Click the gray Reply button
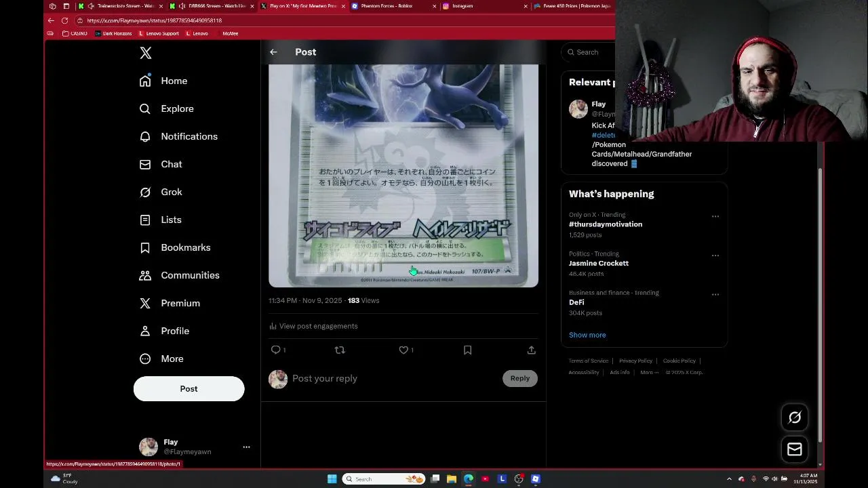This screenshot has width=868, height=488. coord(520,378)
